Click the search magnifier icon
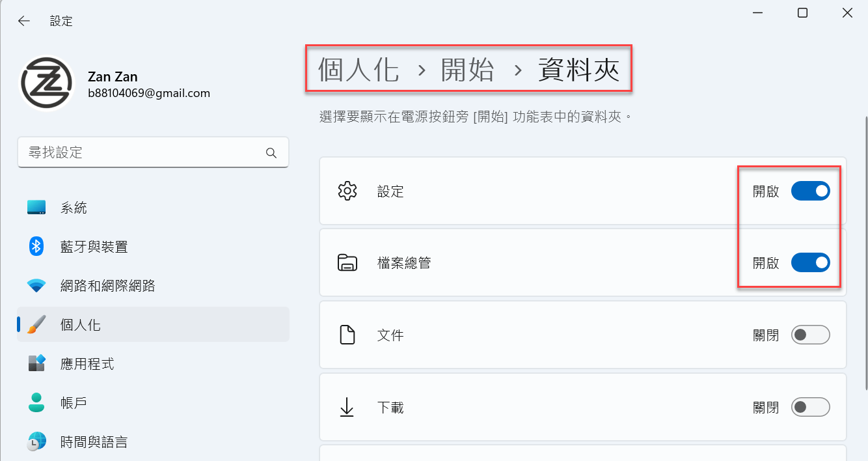The image size is (868, 461). pyautogui.click(x=271, y=153)
